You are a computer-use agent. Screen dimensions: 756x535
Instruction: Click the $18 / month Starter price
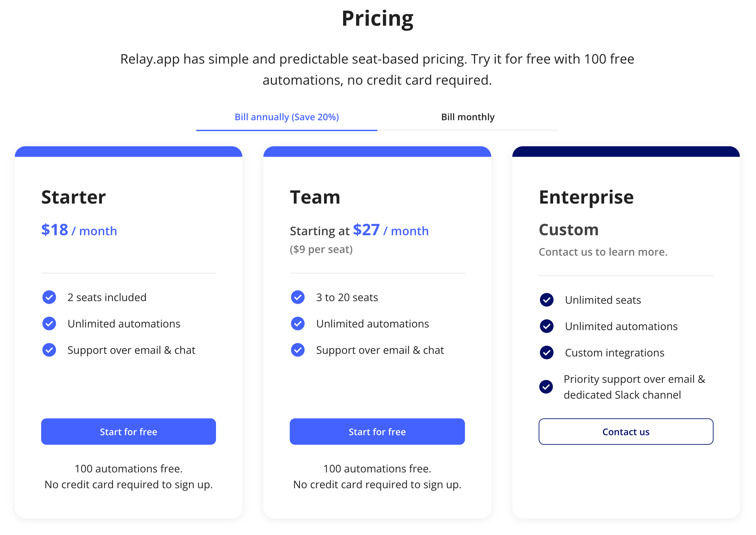click(79, 230)
